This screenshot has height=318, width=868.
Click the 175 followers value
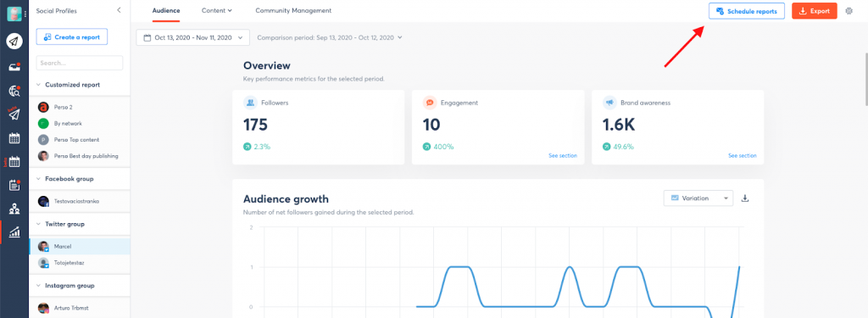click(x=255, y=125)
